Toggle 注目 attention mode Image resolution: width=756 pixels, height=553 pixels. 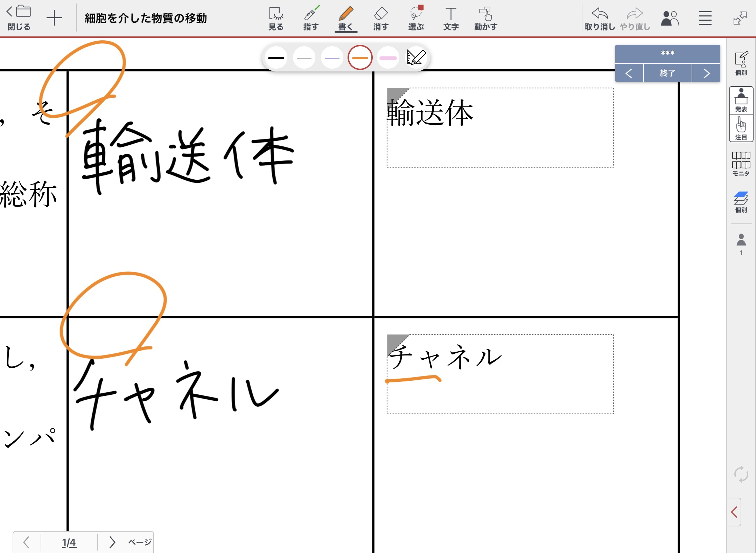[x=741, y=128]
